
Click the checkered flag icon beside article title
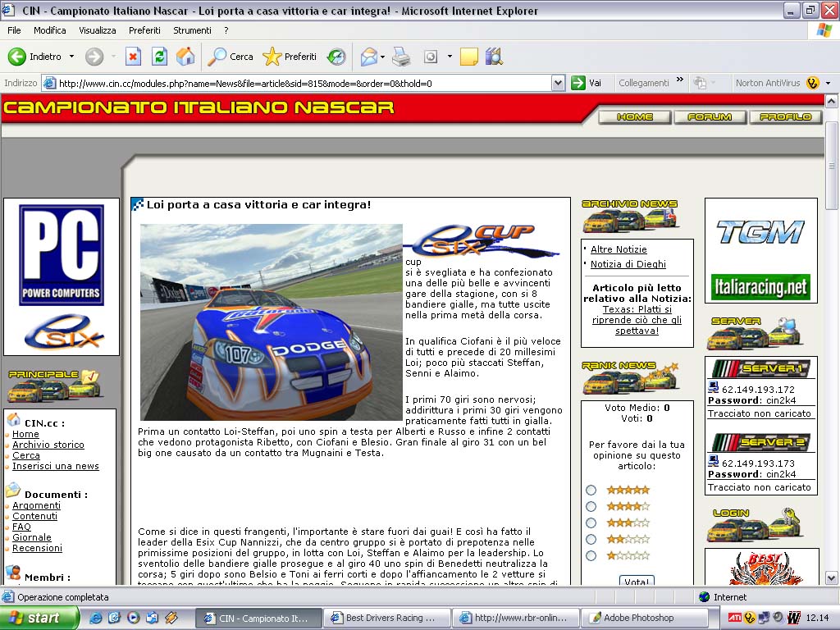coord(138,204)
